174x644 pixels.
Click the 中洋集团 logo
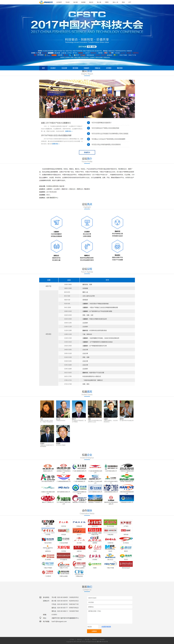coord(95,488)
